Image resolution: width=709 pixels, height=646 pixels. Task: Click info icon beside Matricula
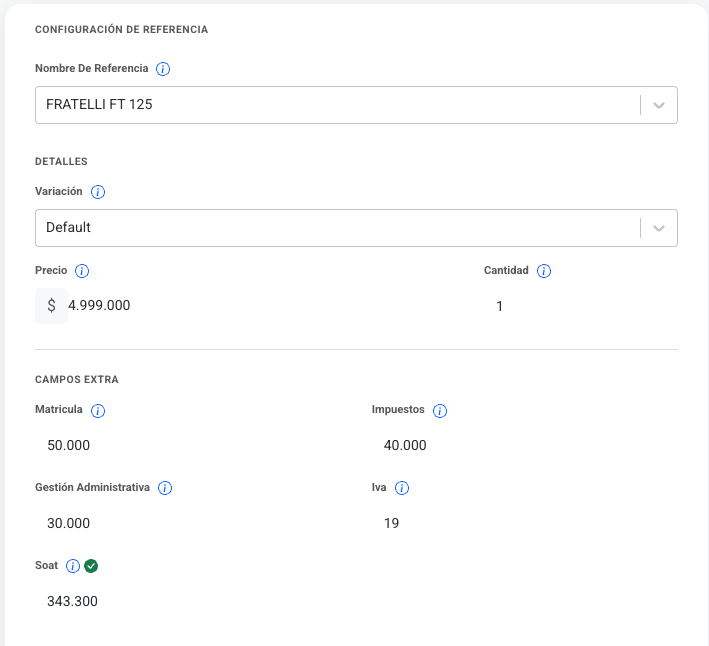point(98,411)
